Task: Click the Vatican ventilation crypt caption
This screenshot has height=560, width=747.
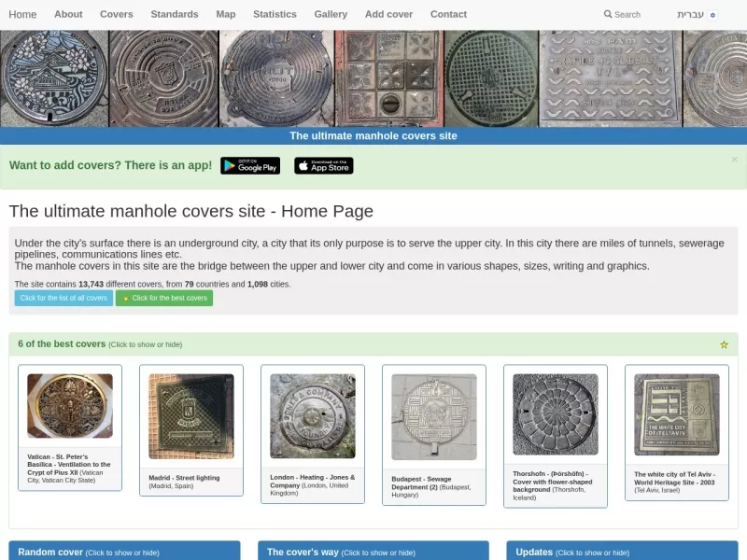Action: click(x=69, y=469)
